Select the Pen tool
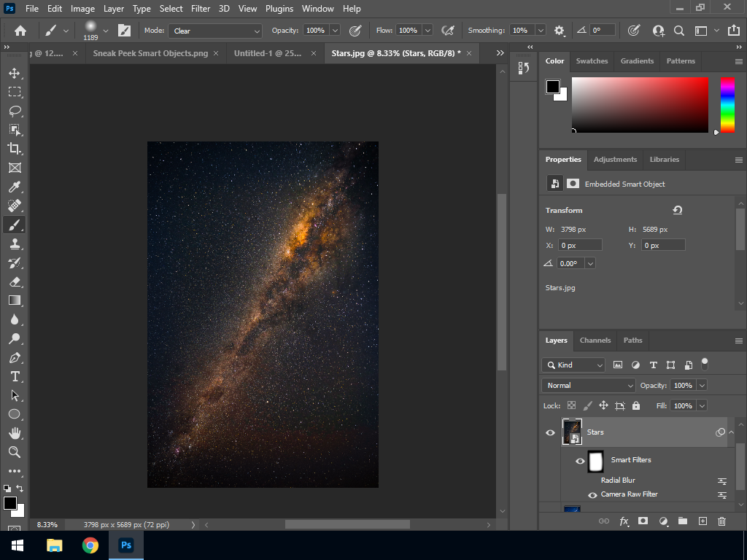The image size is (747, 560). coord(15,357)
